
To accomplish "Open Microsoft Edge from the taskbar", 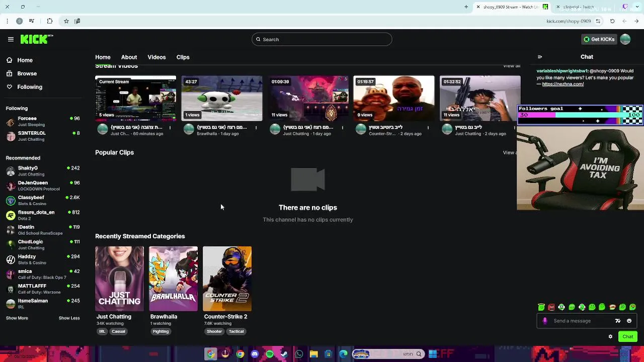I will (x=343, y=354).
